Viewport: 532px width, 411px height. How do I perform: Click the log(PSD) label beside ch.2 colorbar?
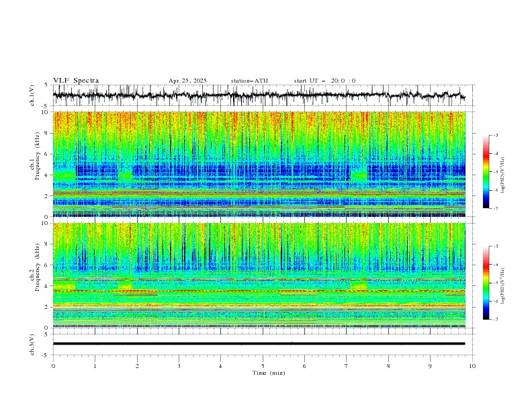[x=503, y=285]
